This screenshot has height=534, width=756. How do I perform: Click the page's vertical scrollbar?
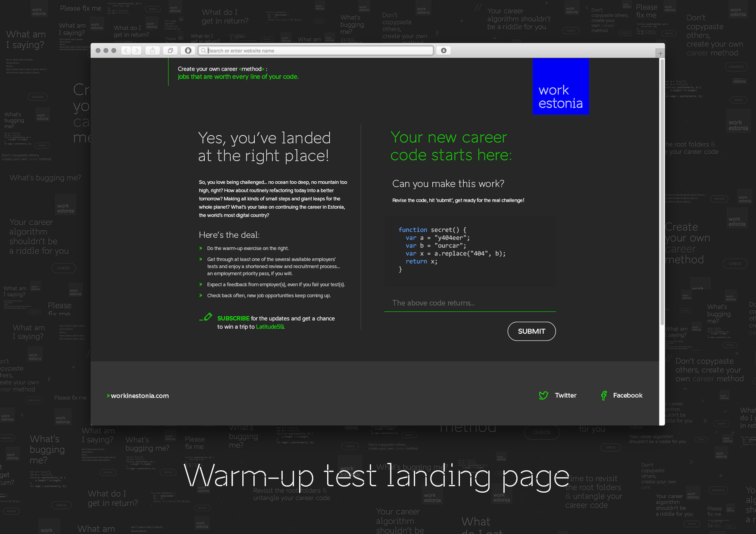tap(662, 194)
